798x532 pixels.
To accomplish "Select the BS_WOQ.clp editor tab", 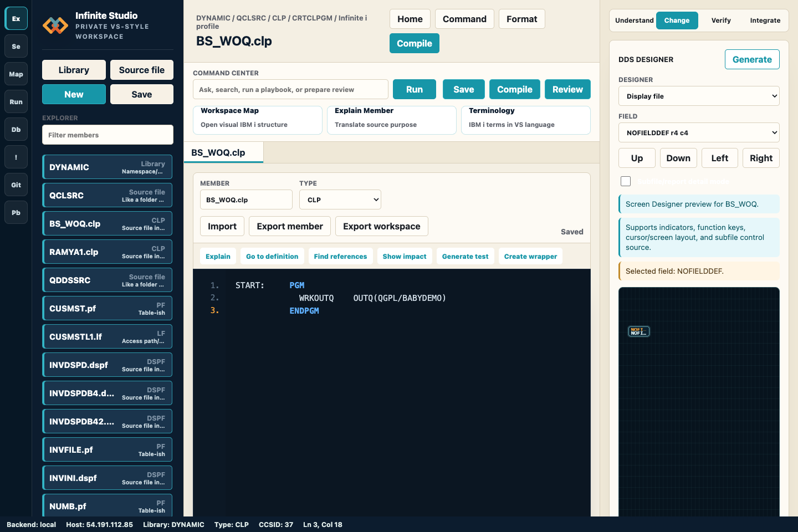I will 223,152.
